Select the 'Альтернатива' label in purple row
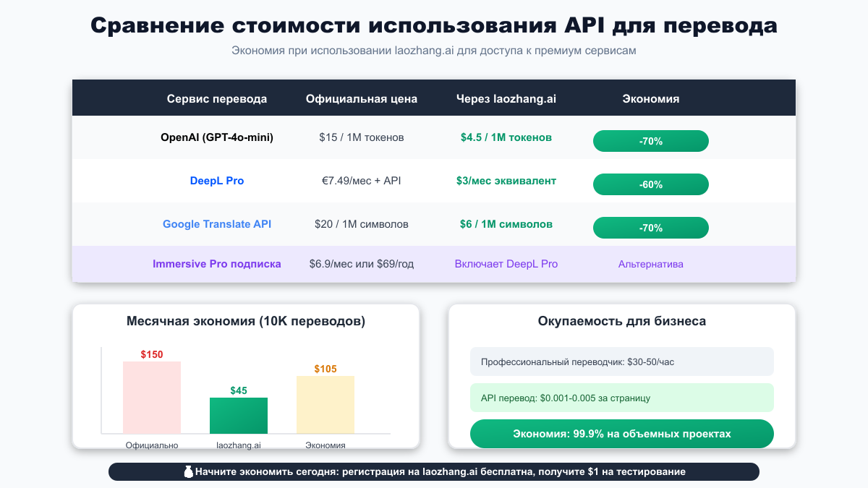Viewport: 868px width, 488px height. coord(650,264)
